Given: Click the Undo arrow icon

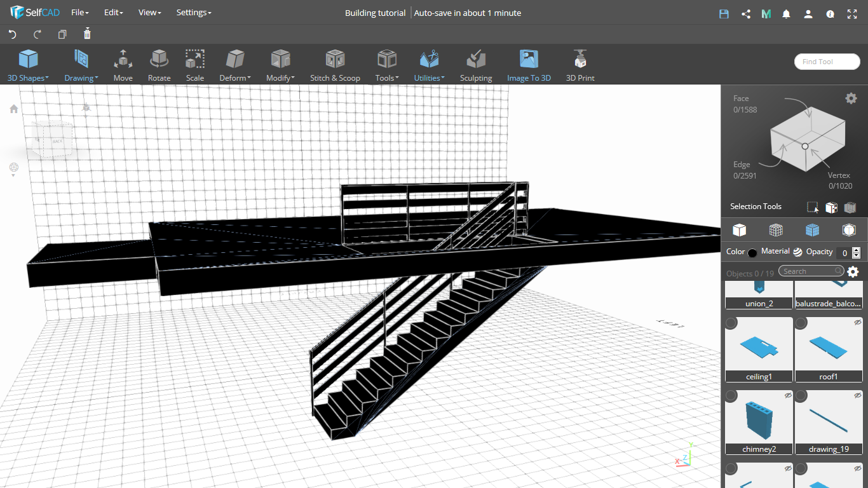Looking at the screenshot, I should [x=12, y=34].
